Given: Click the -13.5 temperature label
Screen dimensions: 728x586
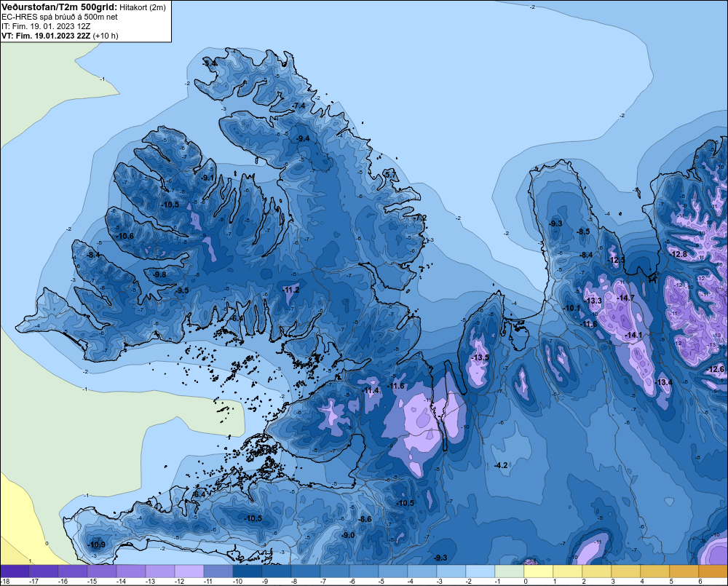Looking at the screenshot, I should (480, 357).
